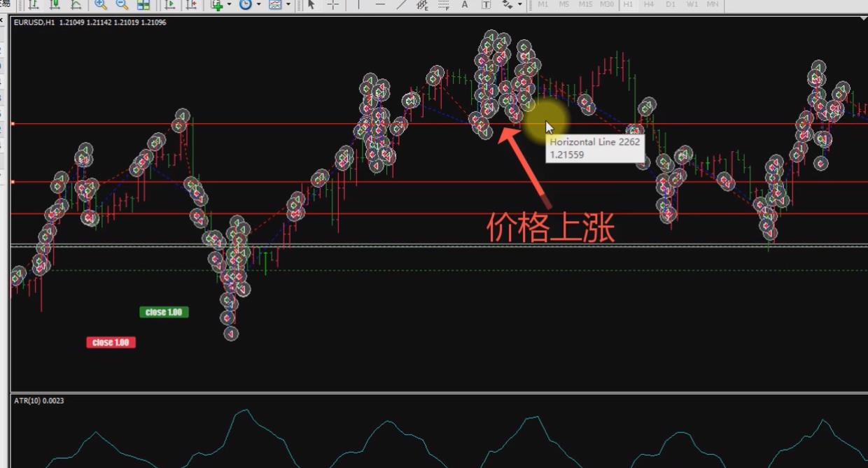
Task: Select the Crosshair tool
Action: click(333, 5)
